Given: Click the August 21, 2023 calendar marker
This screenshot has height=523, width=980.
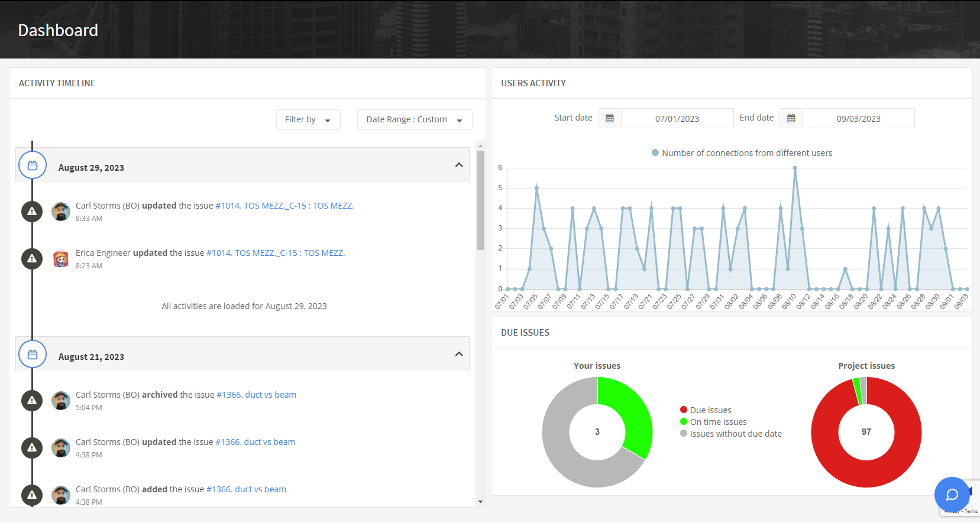Looking at the screenshot, I should coord(33,355).
